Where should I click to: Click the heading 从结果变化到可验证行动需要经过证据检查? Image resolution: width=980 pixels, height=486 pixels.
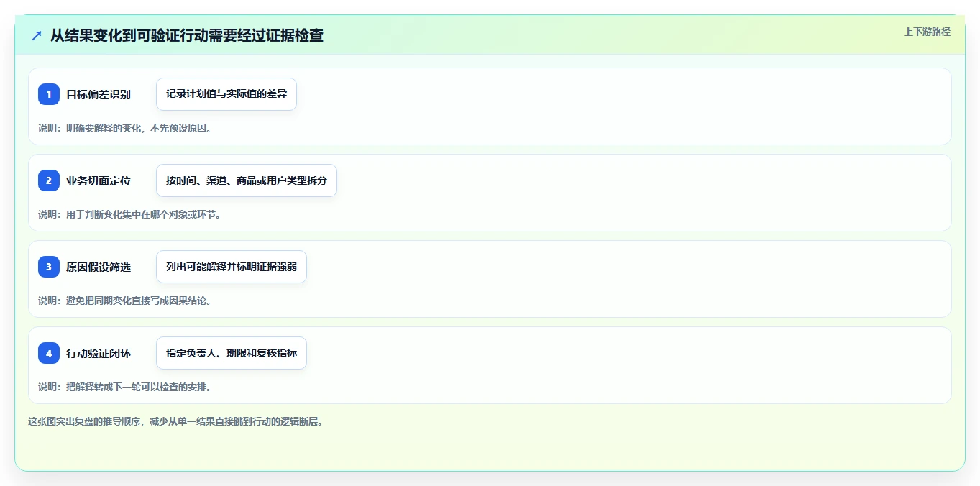(x=186, y=35)
